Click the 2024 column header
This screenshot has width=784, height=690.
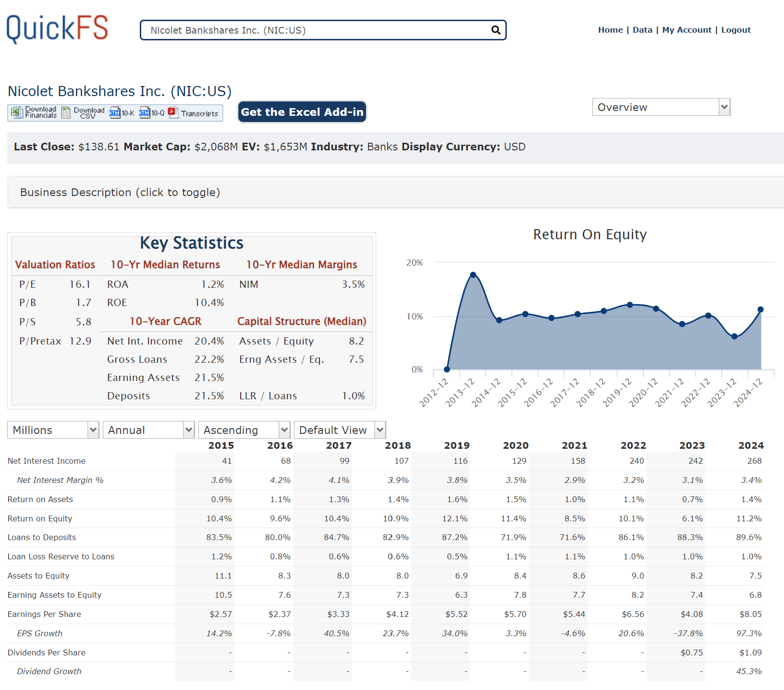[x=751, y=445]
